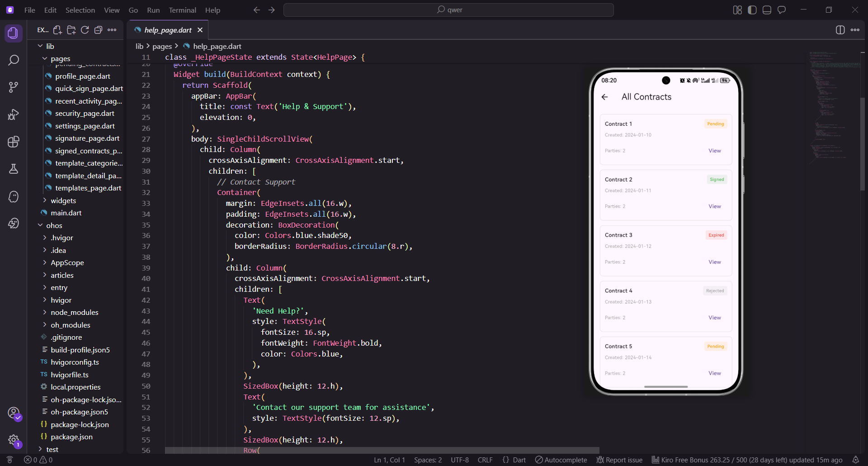Open the Search view in activity bar

click(14, 60)
